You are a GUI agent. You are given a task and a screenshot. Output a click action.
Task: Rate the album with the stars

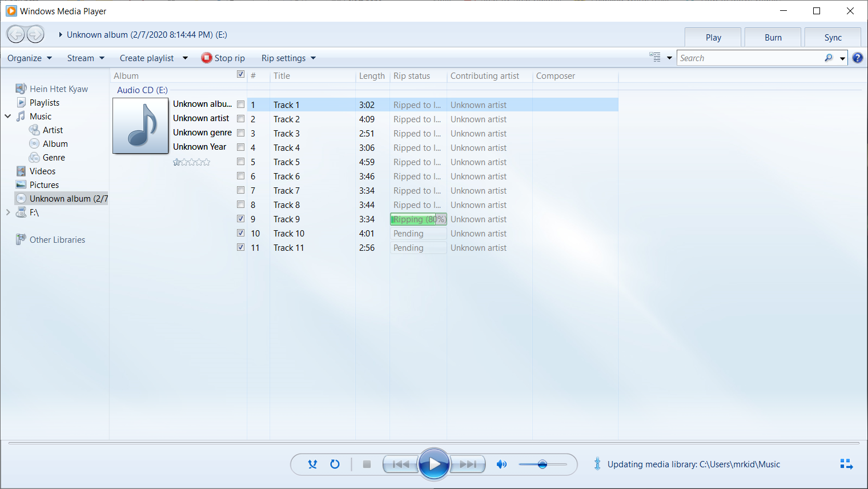point(192,162)
